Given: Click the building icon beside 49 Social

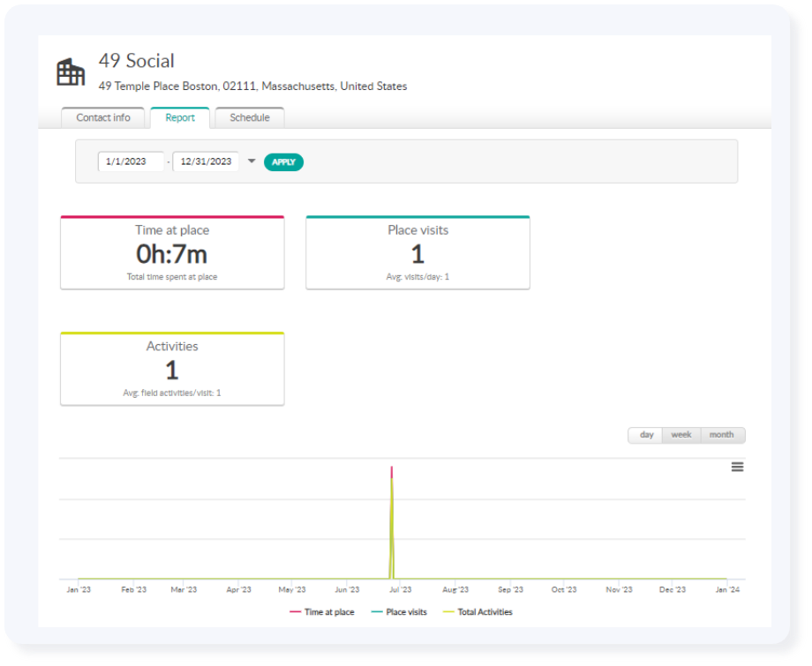Looking at the screenshot, I should pos(71,72).
